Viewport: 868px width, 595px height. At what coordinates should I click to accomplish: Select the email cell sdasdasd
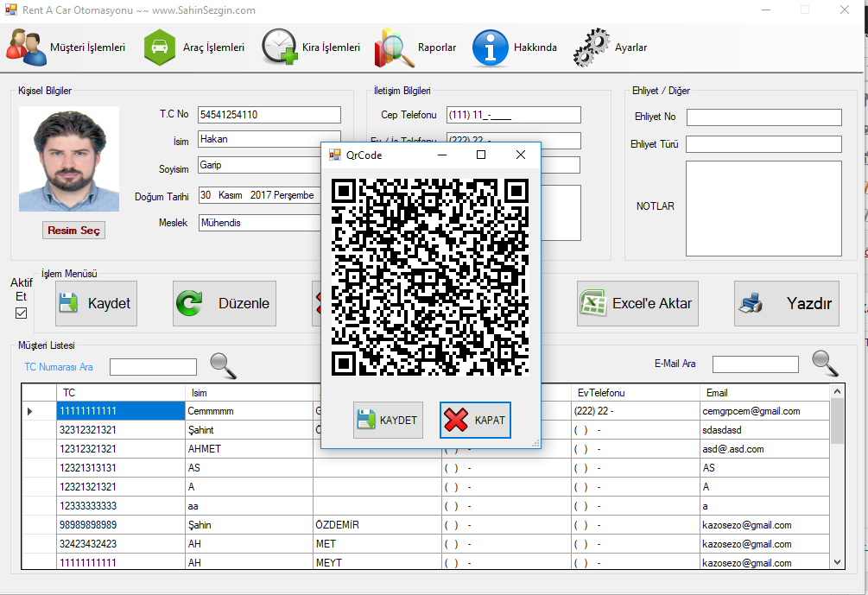[764, 430]
